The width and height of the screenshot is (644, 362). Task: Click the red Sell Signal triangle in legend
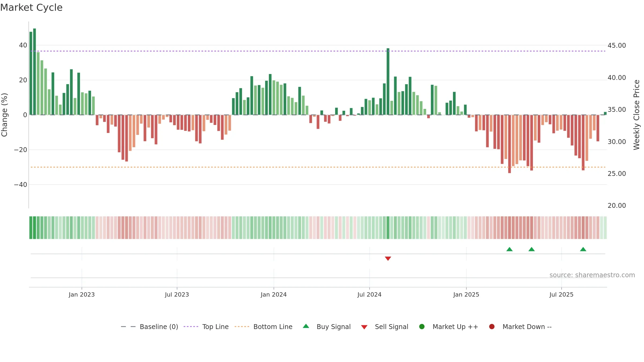point(364,327)
